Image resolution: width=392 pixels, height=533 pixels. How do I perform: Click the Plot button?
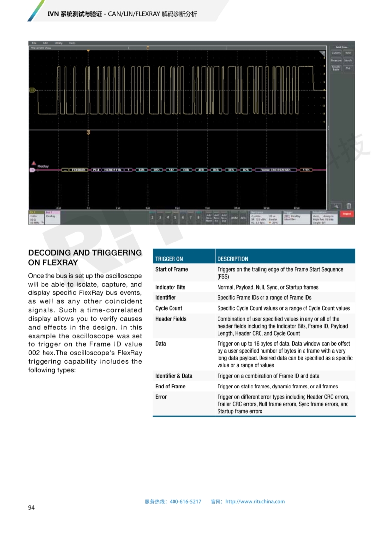click(x=348, y=68)
